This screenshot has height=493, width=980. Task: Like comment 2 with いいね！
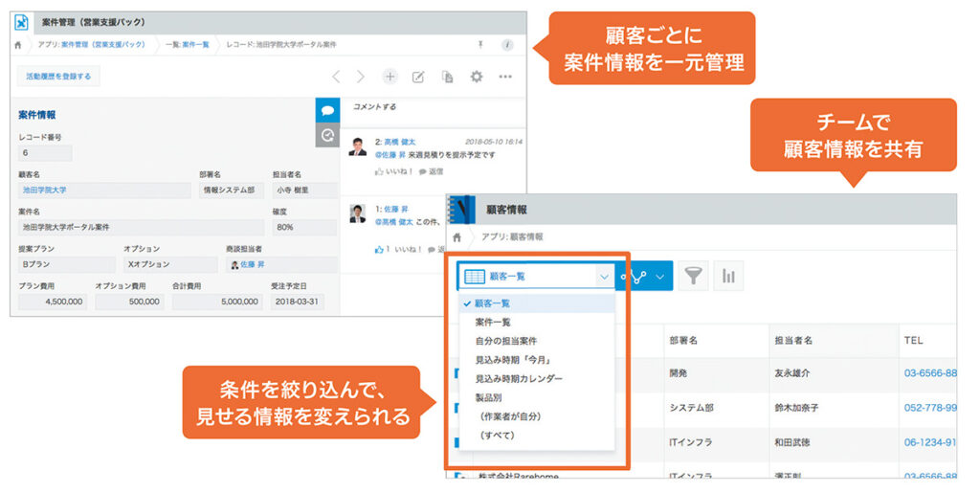pos(393,171)
